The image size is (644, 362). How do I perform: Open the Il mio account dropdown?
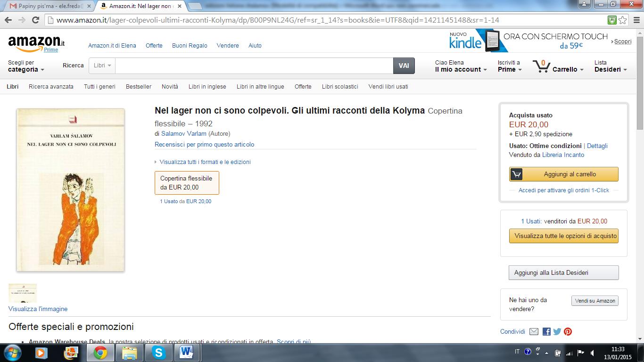coord(461,69)
